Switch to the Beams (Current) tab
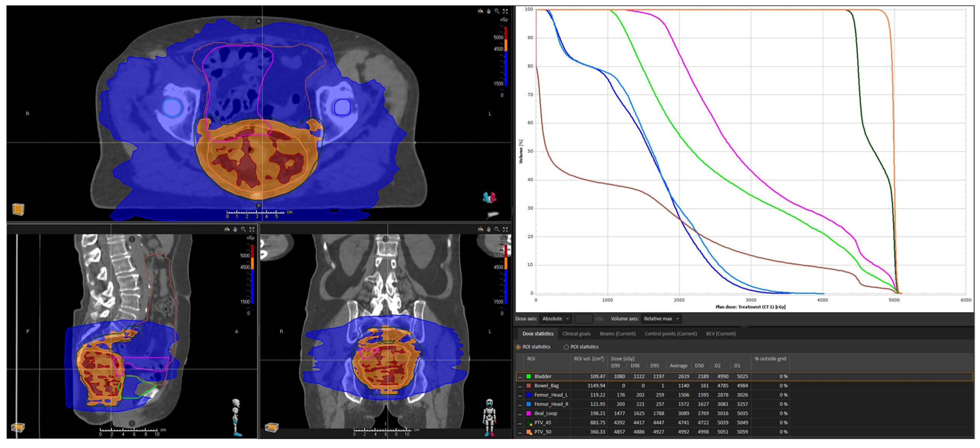The image size is (980, 448). [617, 334]
